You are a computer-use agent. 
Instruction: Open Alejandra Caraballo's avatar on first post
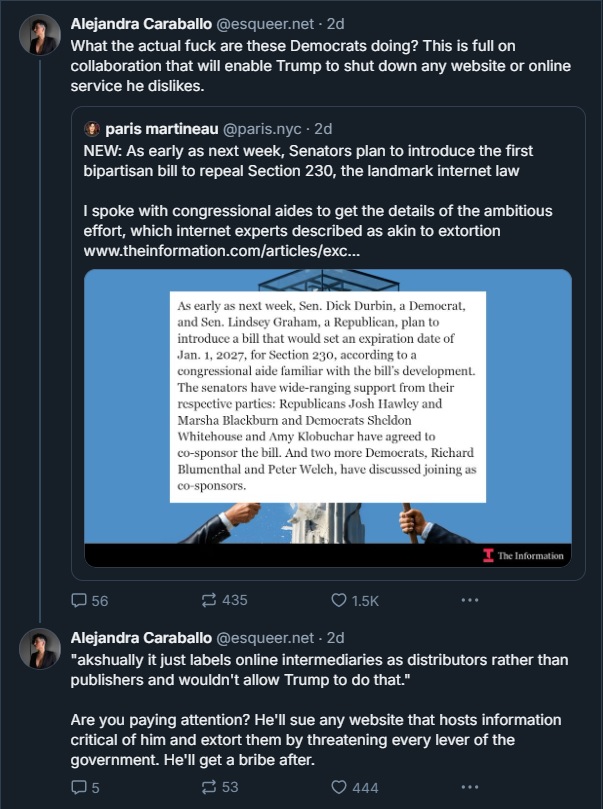(40, 36)
